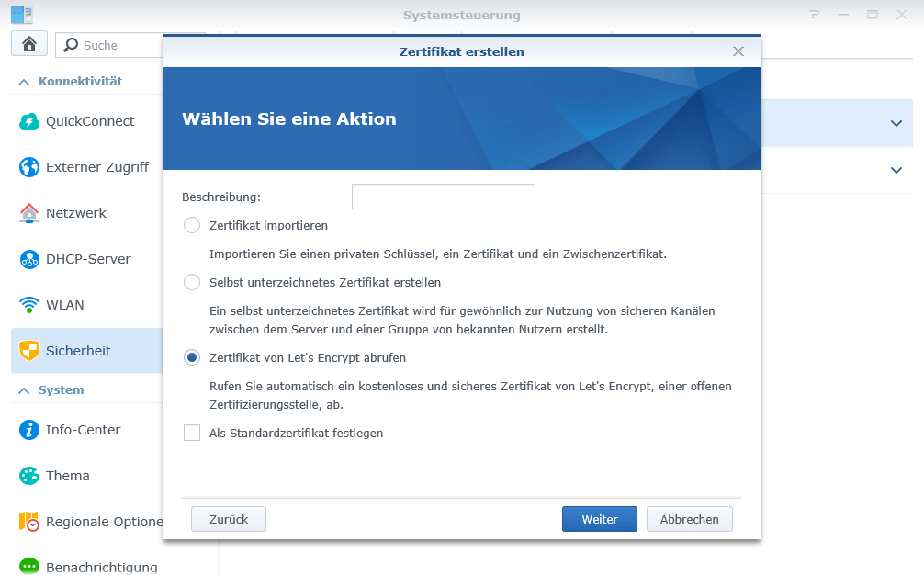The width and height of the screenshot is (924, 575).
Task: Expand the first highlighted panel chevron
Action: coord(896,123)
